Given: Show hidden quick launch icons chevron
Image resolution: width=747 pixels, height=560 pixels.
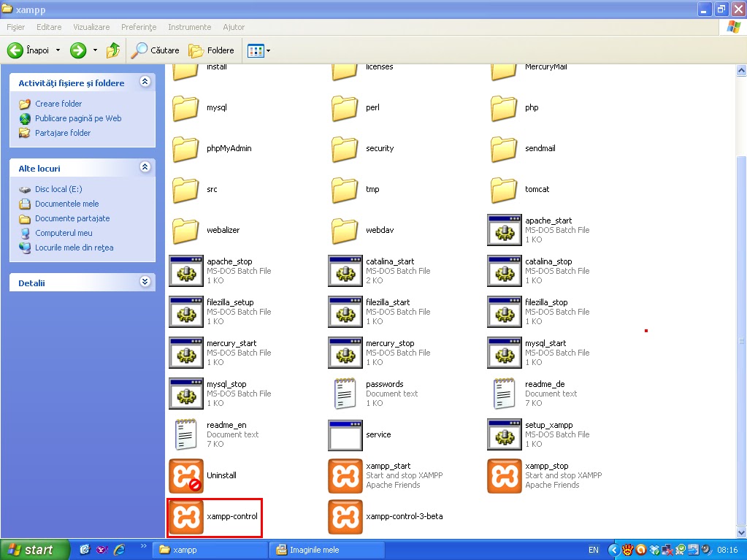Looking at the screenshot, I should pyautogui.click(x=143, y=546).
